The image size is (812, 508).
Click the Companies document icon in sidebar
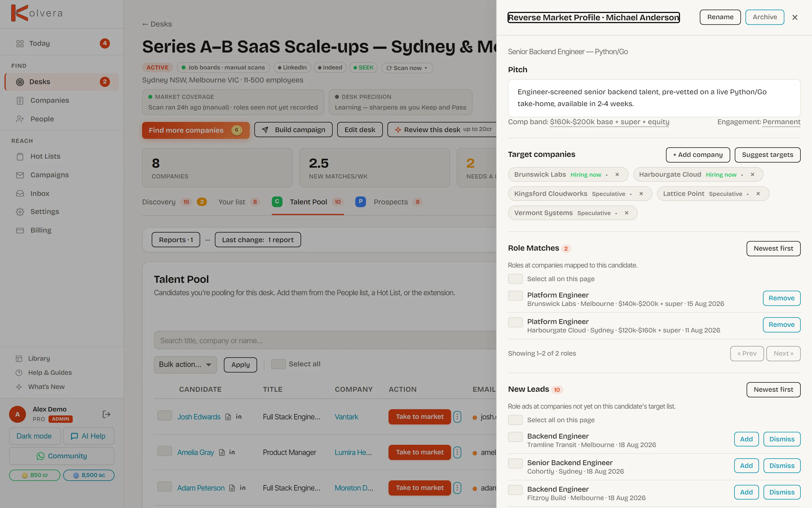pos(20,100)
